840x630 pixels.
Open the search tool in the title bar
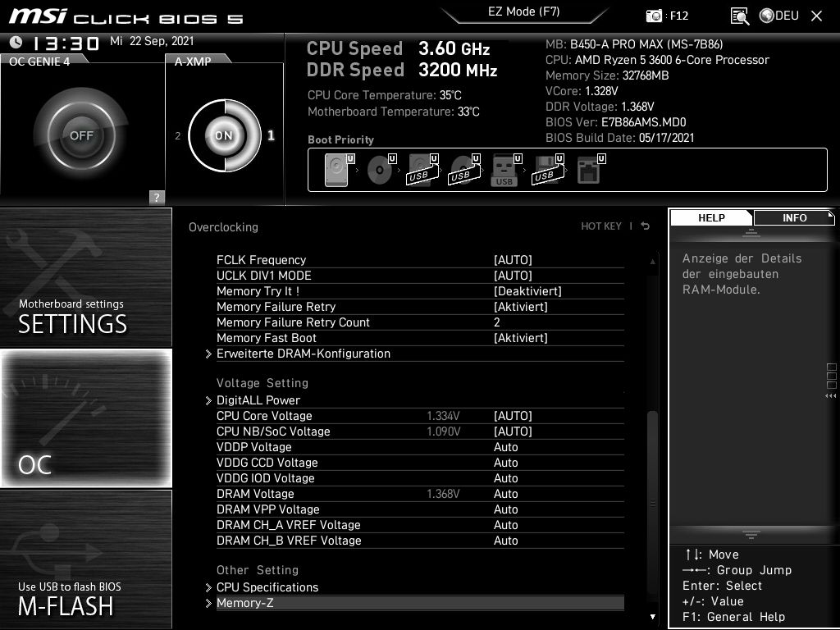pos(739,15)
